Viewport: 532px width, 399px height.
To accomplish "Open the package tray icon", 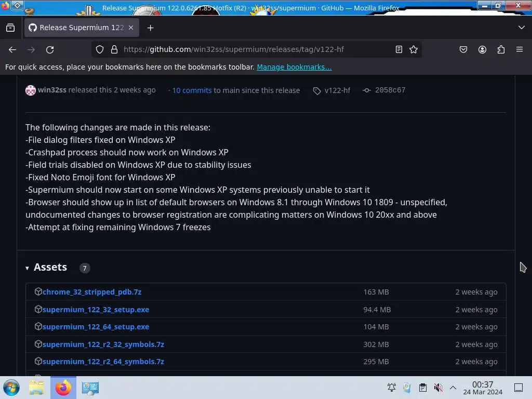I will point(407,388).
